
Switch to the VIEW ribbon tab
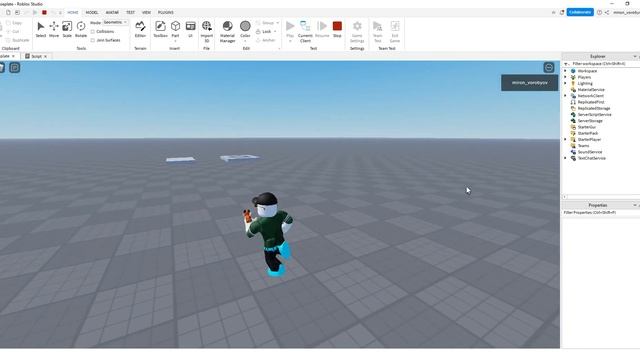pos(146,13)
